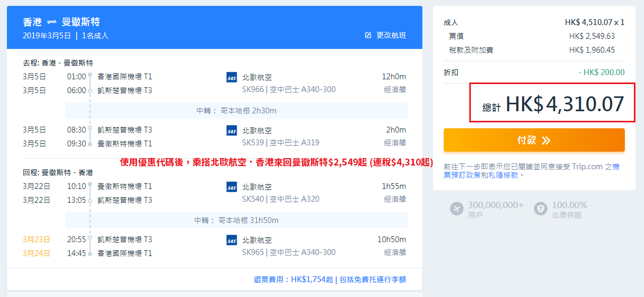Click the edit pencil icon beside 更改航班
This screenshot has width=644, height=297.
[368, 35]
